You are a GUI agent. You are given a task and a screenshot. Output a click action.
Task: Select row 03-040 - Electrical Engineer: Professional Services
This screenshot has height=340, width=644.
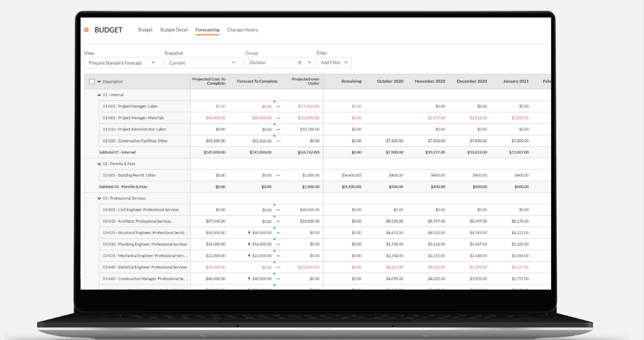145,267
